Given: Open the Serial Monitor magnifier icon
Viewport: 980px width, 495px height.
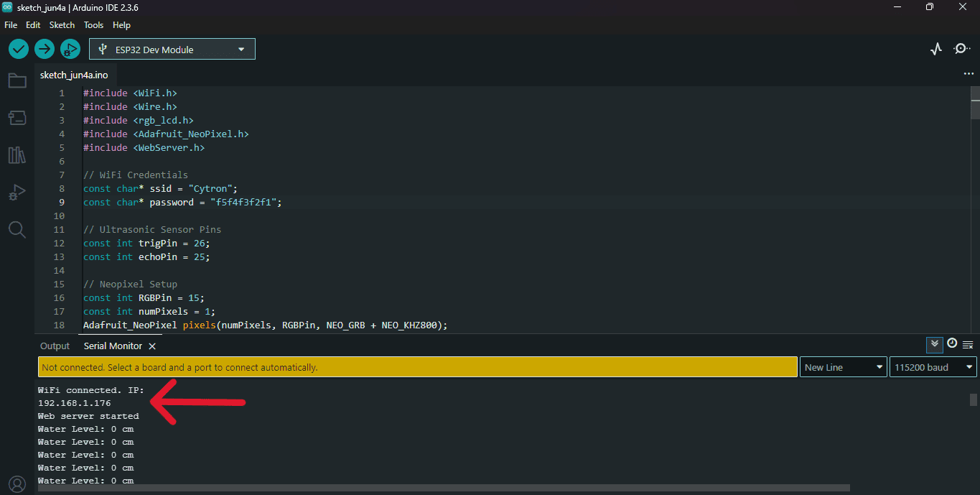Looking at the screenshot, I should tap(961, 50).
